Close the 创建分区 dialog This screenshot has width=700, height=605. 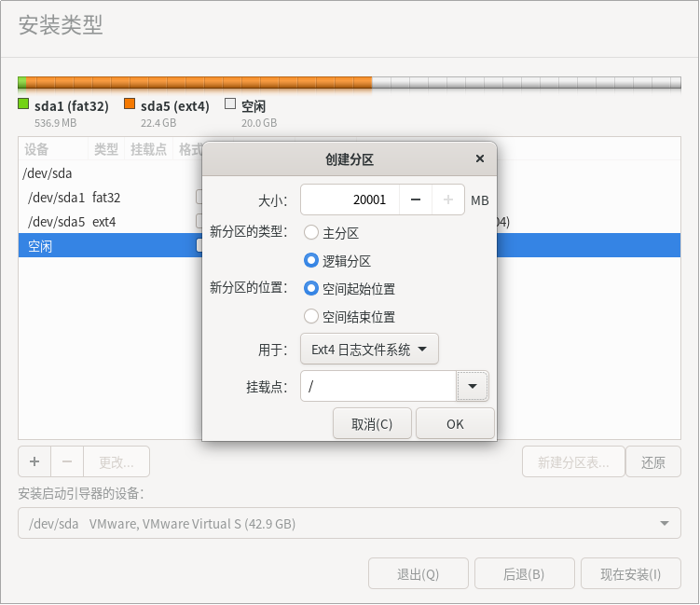click(480, 158)
